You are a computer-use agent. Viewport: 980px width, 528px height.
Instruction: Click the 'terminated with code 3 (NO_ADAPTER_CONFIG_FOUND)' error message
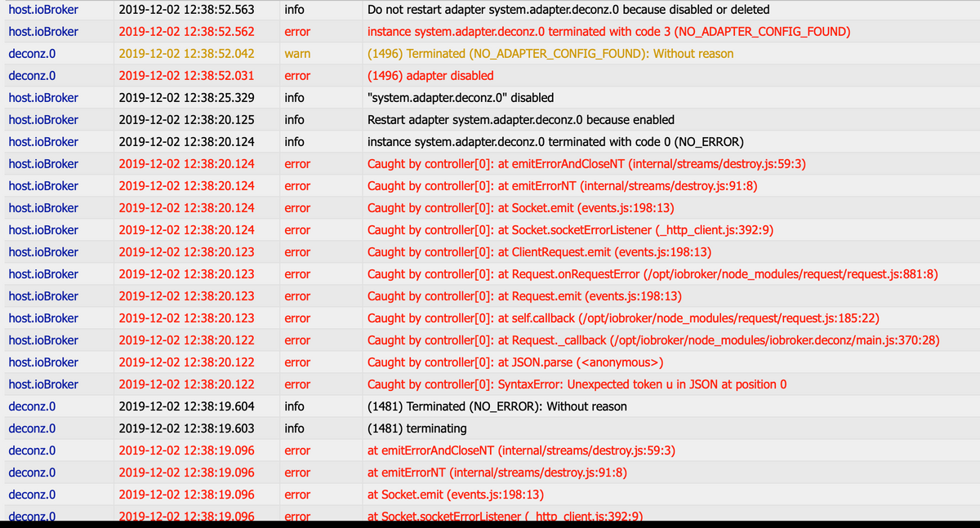609,32
